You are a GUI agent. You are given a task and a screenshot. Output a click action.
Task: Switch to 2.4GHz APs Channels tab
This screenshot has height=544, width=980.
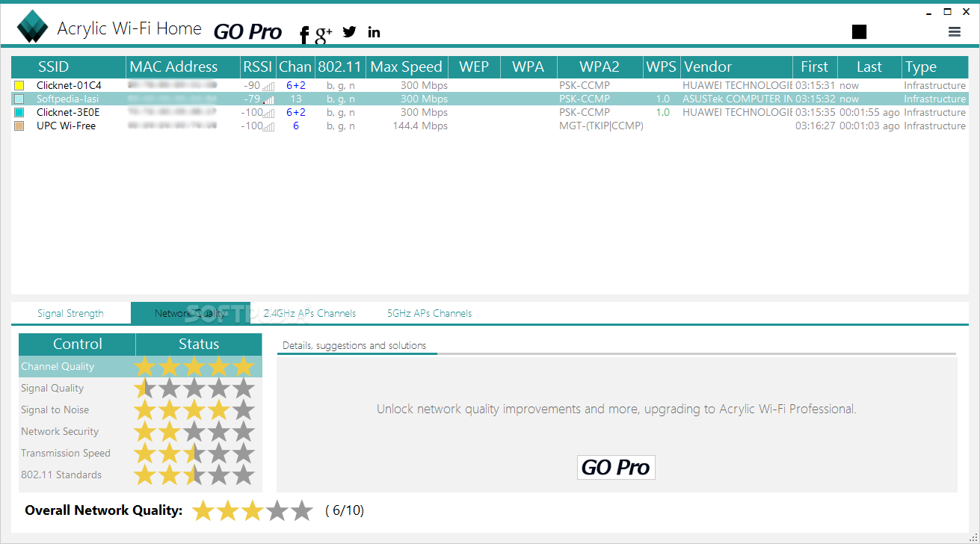click(x=309, y=313)
